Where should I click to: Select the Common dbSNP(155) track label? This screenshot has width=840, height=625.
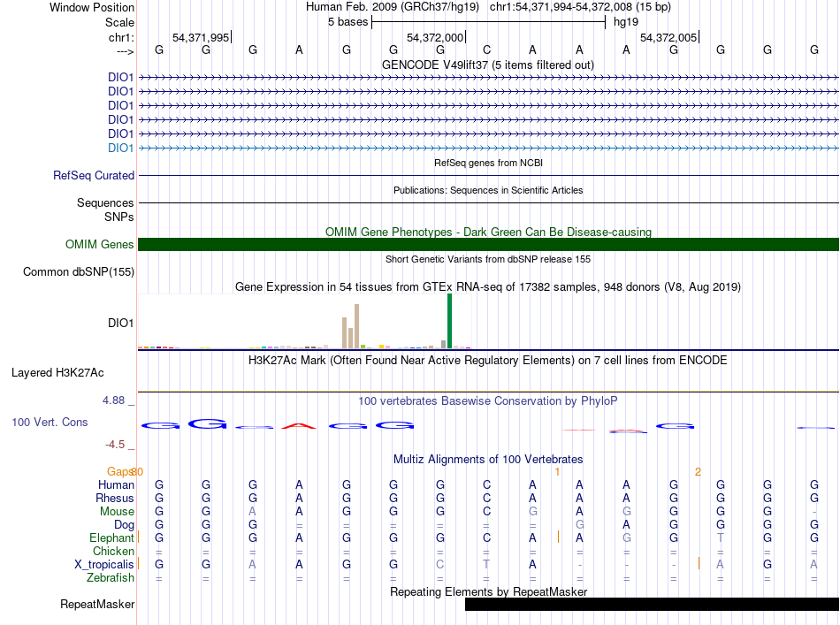pos(79,271)
